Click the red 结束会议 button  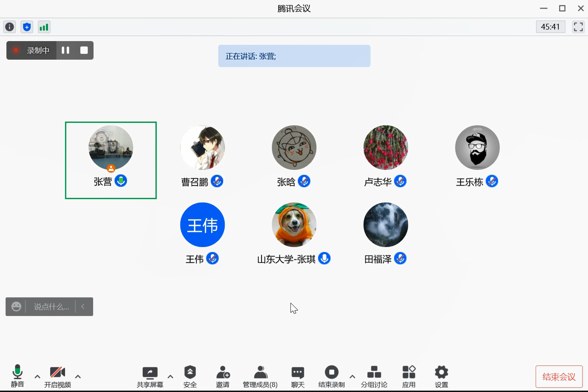pyautogui.click(x=559, y=377)
